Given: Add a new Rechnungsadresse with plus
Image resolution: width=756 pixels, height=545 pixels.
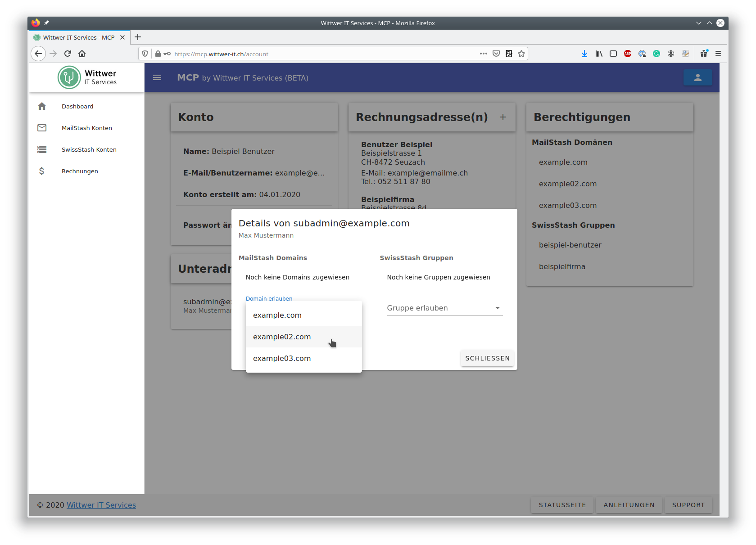Looking at the screenshot, I should point(503,117).
